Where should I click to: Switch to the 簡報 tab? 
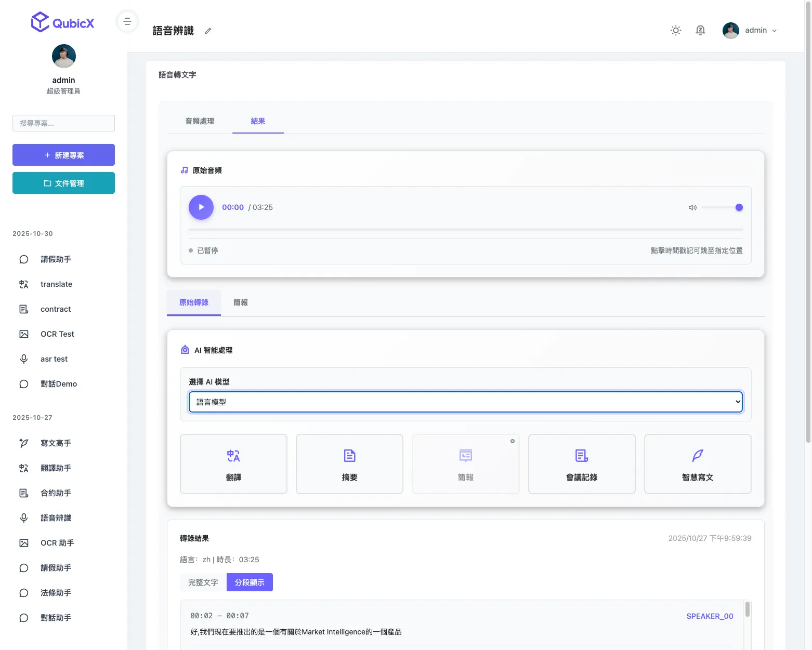coord(241,303)
